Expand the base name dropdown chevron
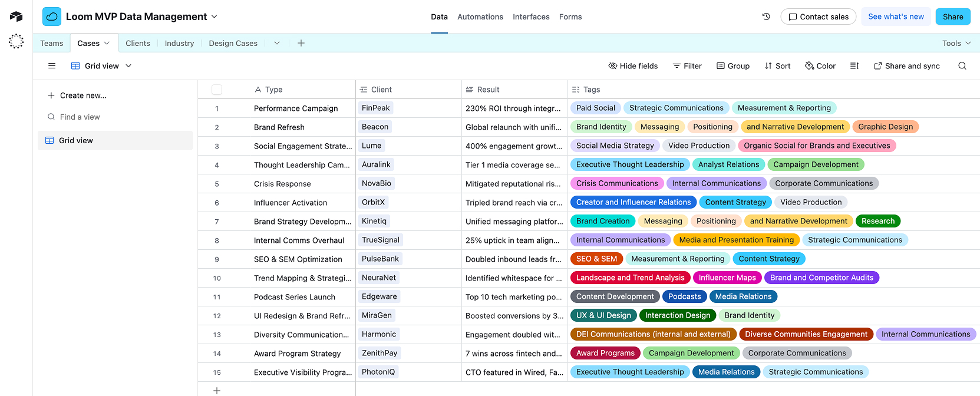980x396 pixels. click(x=215, y=16)
